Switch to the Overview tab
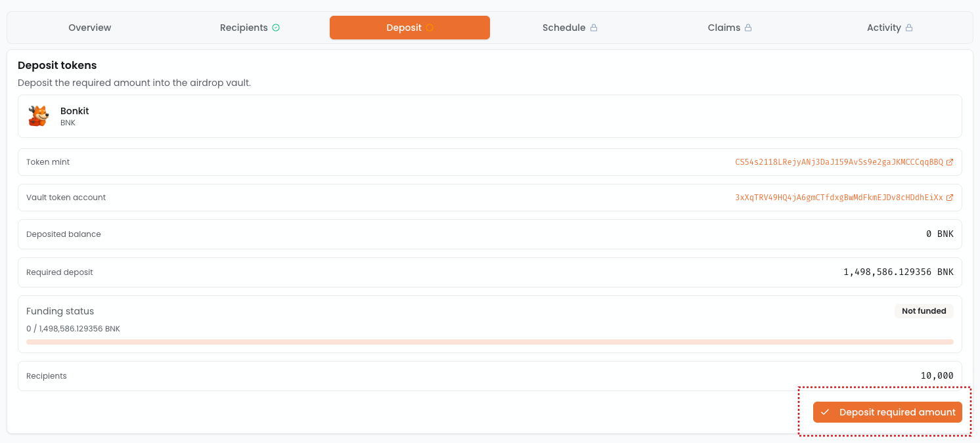The height and width of the screenshot is (443, 980). (90, 28)
